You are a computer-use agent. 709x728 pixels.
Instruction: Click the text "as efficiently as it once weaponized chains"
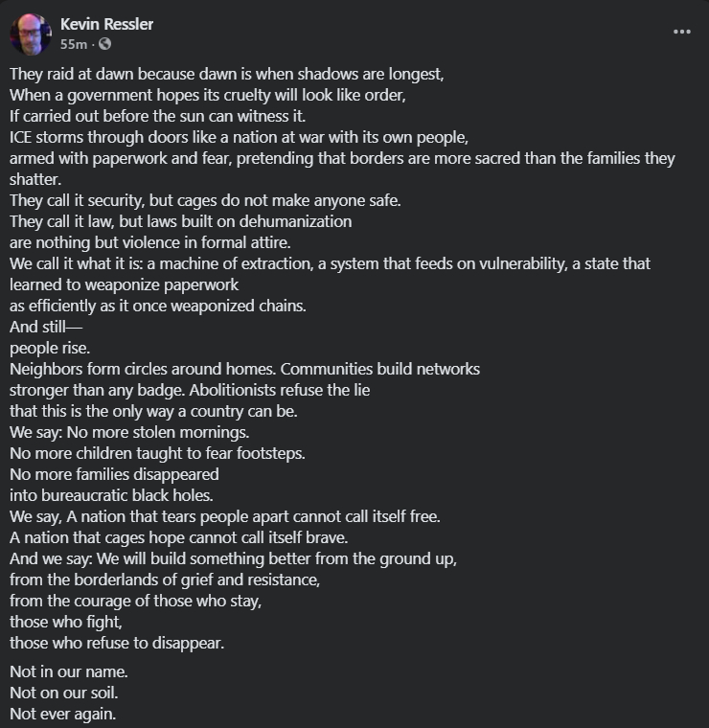(158, 306)
